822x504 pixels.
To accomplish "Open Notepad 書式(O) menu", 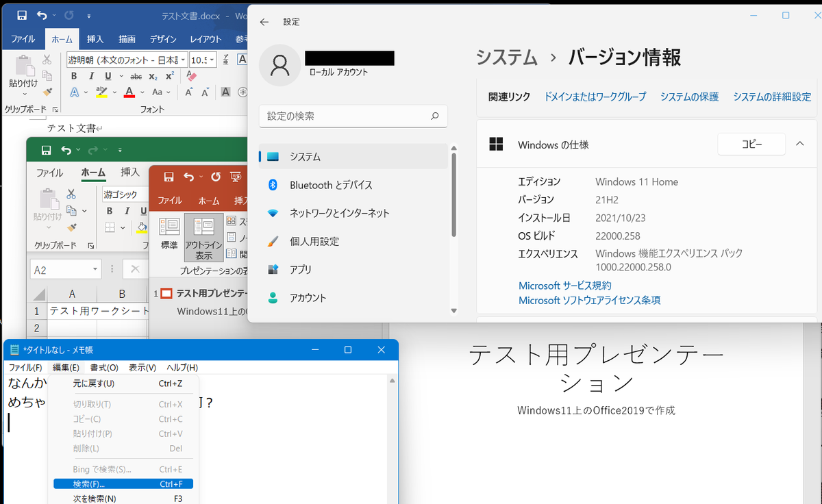I will (x=104, y=368).
